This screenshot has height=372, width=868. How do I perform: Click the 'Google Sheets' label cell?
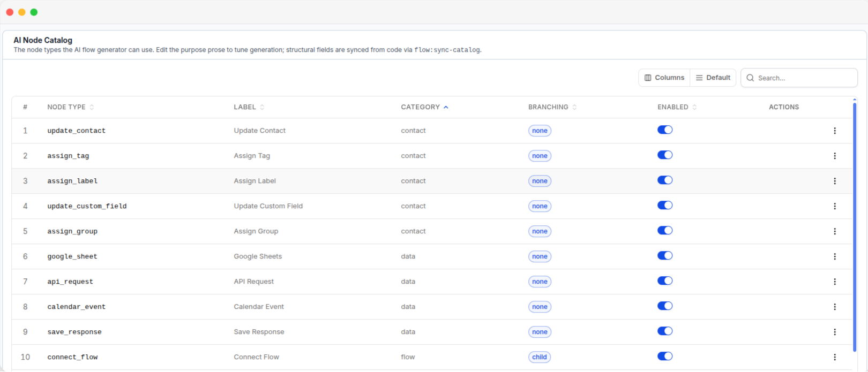point(258,256)
